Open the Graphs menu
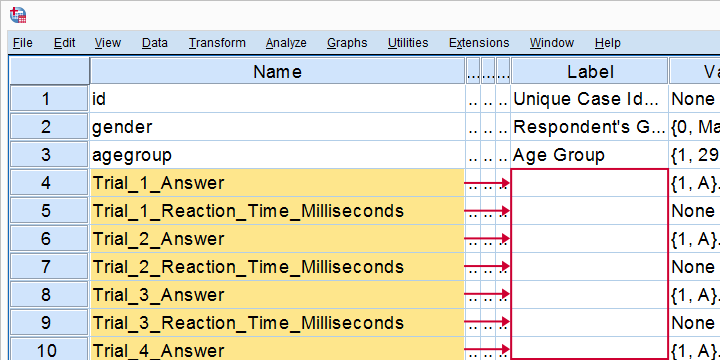 pyautogui.click(x=347, y=43)
